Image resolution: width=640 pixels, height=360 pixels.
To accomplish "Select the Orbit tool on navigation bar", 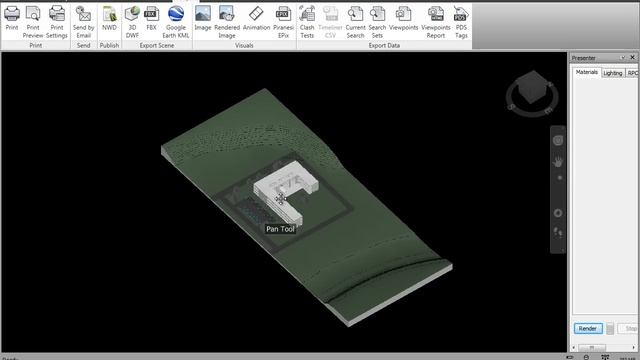I will point(558,213).
